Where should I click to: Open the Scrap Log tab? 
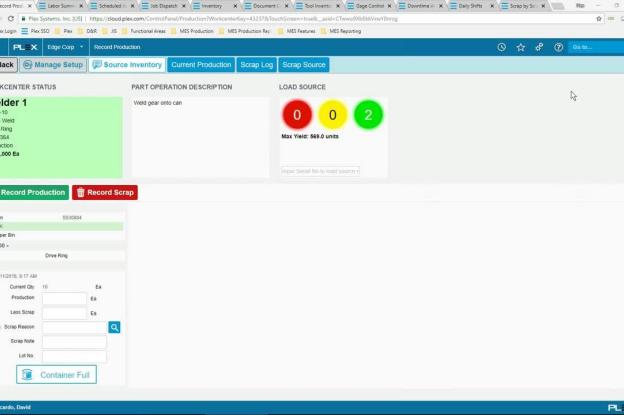pyautogui.click(x=257, y=64)
